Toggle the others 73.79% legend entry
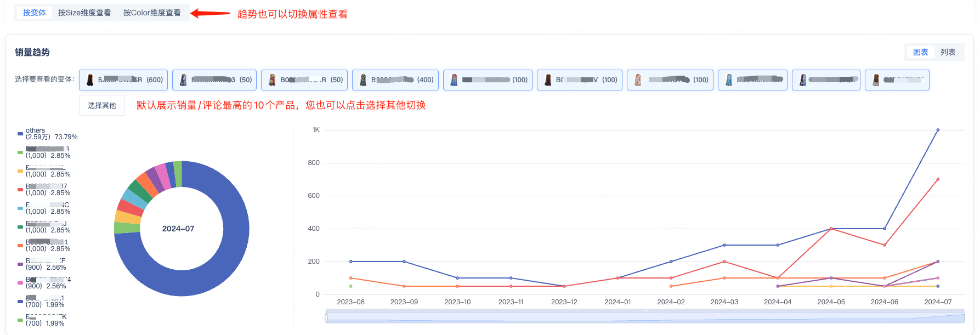This screenshot has height=335, width=980. click(x=48, y=134)
